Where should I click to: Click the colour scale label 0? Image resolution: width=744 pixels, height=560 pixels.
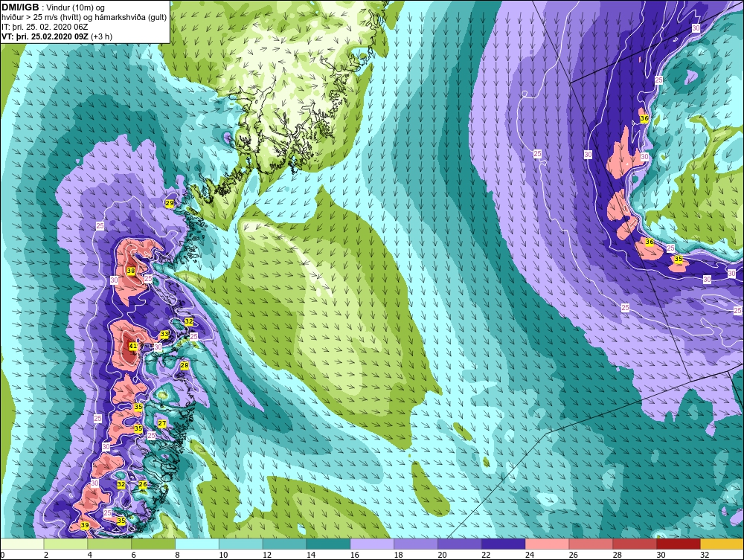tap(2, 555)
